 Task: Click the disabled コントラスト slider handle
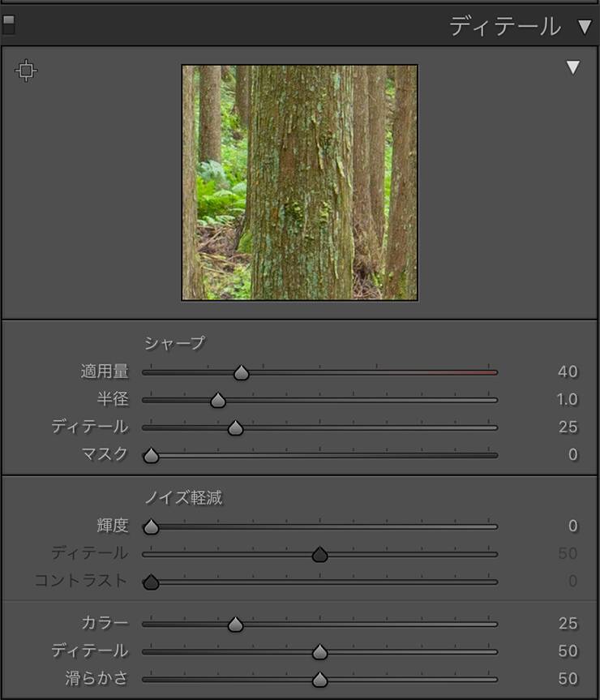152,582
